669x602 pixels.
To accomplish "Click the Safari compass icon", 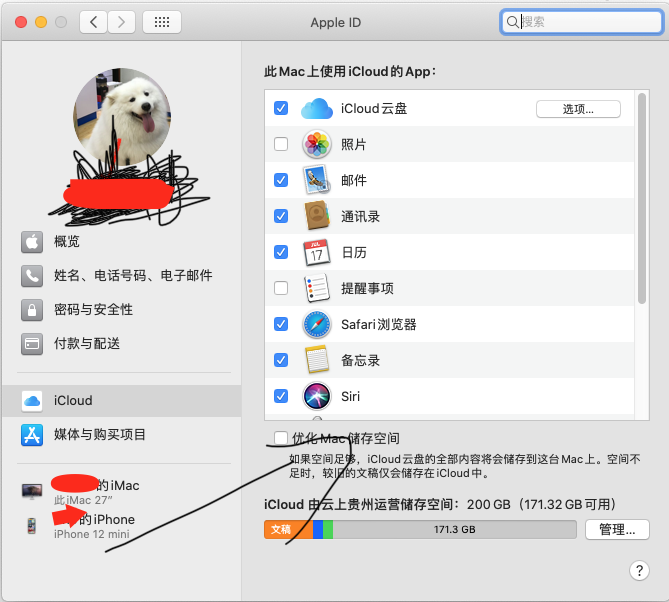I will pyautogui.click(x=317, y=324).
